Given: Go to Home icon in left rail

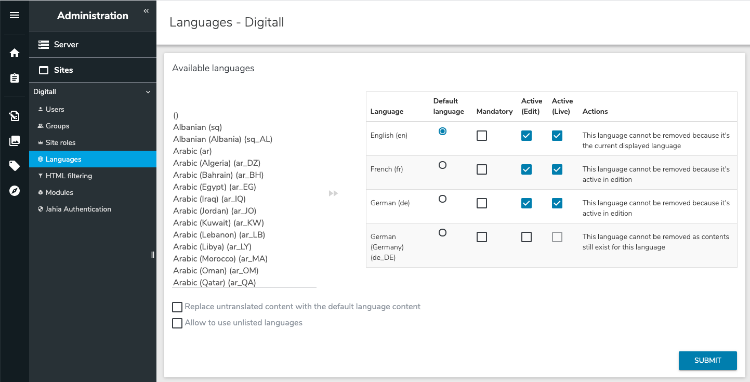Looking at the screenshot, I should (x=14, y=53).
